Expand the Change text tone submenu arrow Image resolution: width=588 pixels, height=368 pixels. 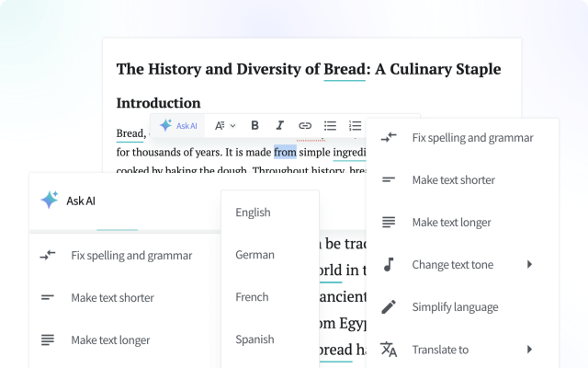point(529,265)
